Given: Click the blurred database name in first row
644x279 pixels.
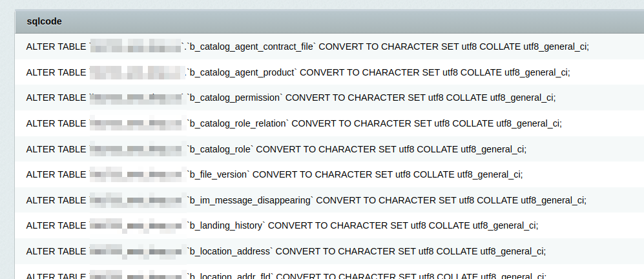Looking at the screenshot, I should (x=136, y=46).
